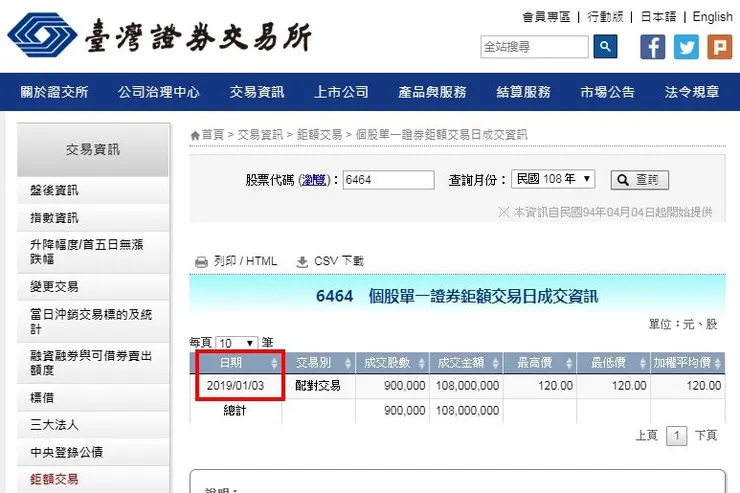Focus the 全站搜尋 search field
The image size is (740, 493).
534,47
